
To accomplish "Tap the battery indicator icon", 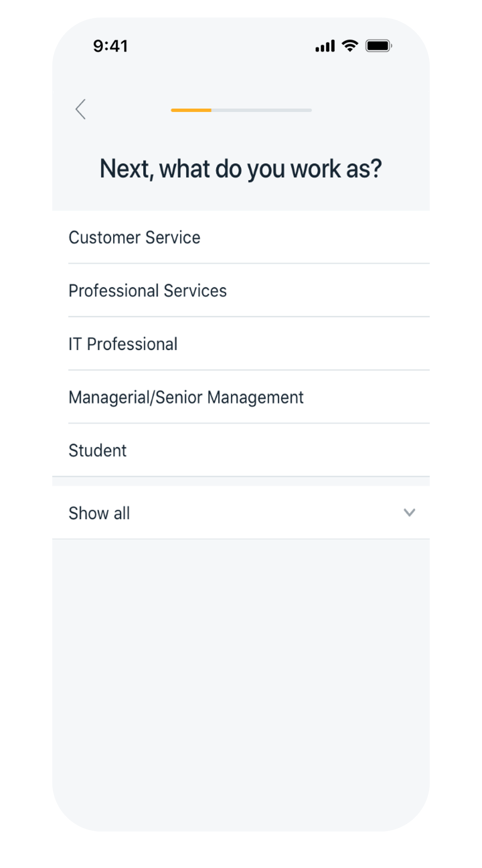I will [x=379, y=46].
